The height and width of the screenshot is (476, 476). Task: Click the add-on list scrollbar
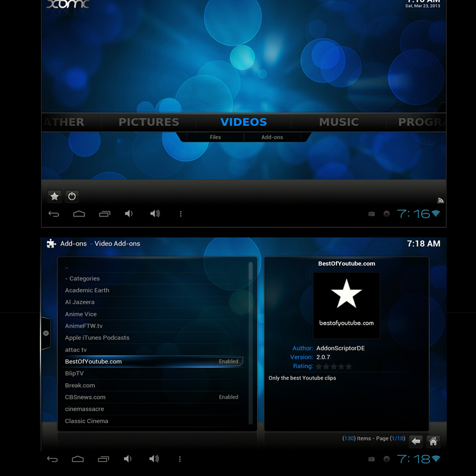click(250, 343)
